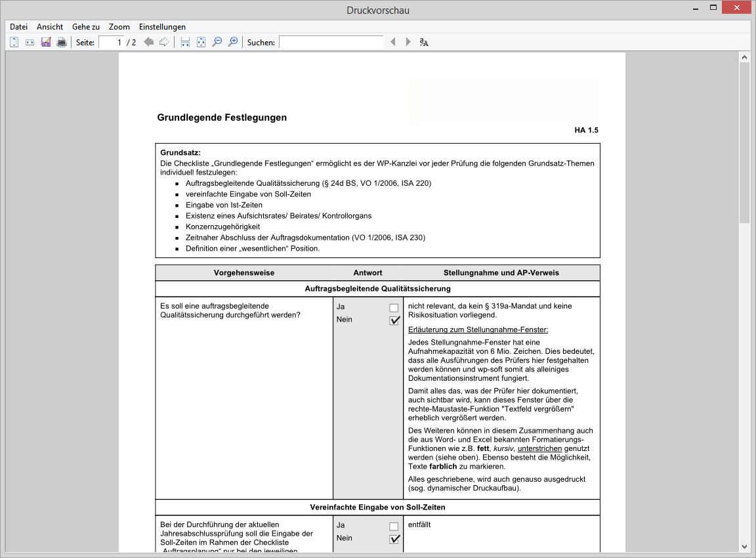This screenshot has width=756, height=558.
Task: Click the save document icon
Action: (x=46, y=42)
